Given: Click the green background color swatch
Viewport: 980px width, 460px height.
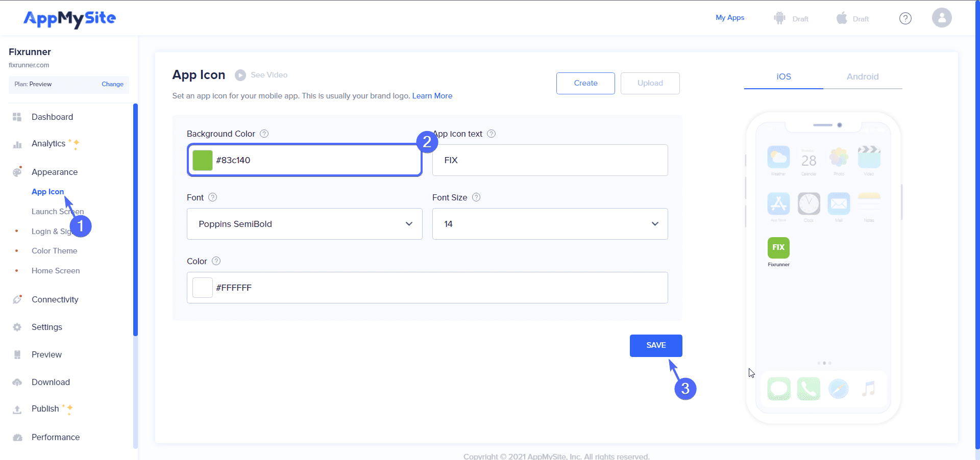Looking at the screenshot, I should [203, 160].
